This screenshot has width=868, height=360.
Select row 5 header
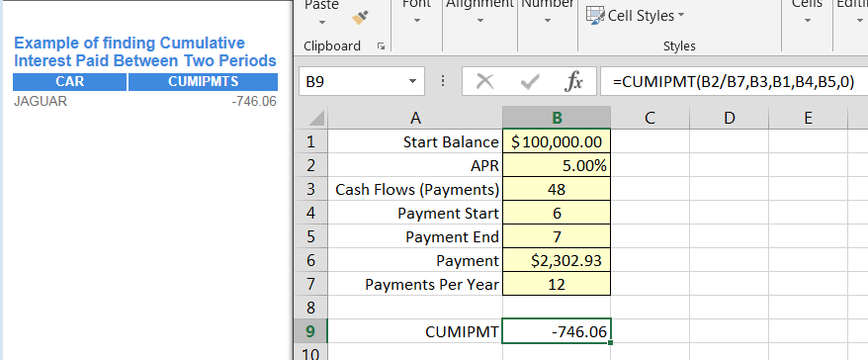coord(310,236)
